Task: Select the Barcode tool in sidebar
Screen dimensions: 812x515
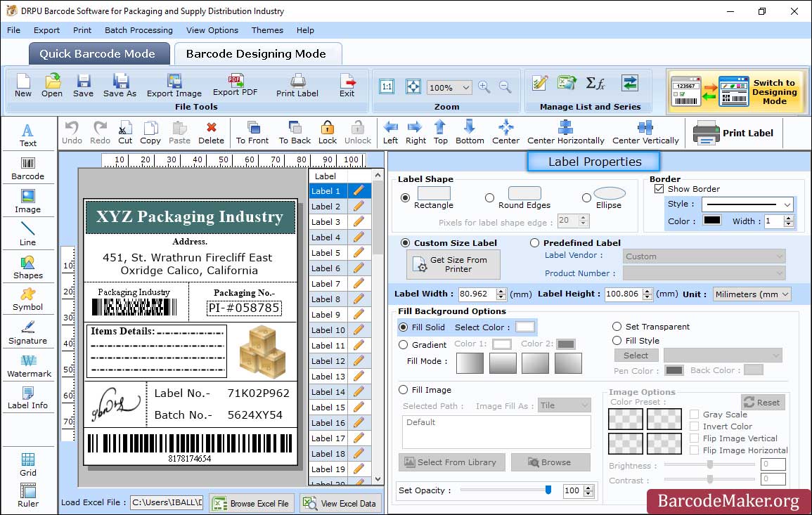Action: pyautogui.click(x=28, y=169)
